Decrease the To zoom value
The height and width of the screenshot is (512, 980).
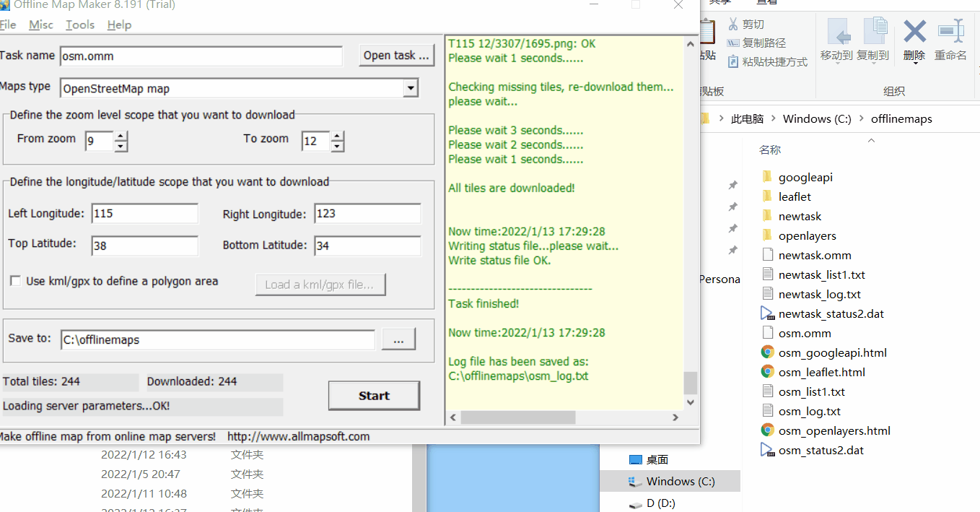click(x=337, y=147)
